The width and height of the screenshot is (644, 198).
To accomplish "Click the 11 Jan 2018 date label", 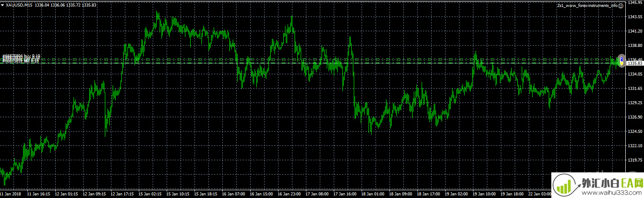I will coord(10,194).
